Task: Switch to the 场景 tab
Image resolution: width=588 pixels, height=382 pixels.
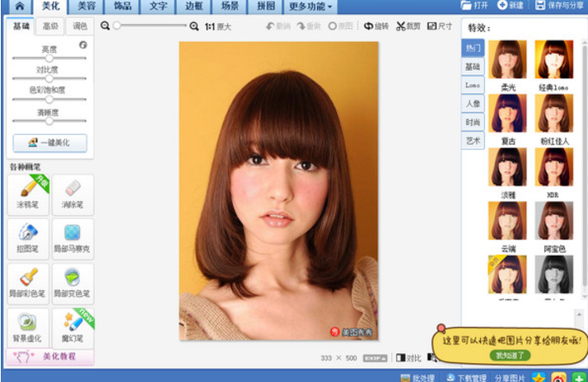Action: tap(230, 7)
